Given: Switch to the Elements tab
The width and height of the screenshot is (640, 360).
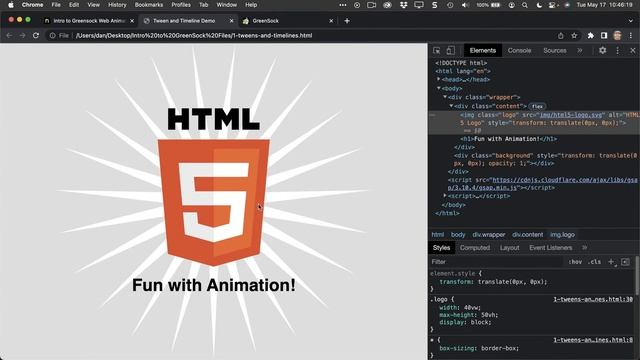Looking at the screenshot, I should point(482,51).
